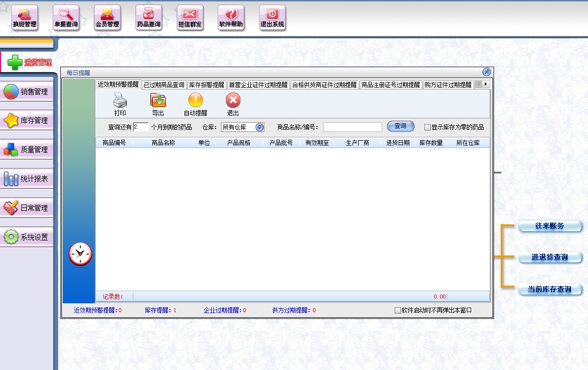This screenshot has height=370, width=588.
Task: Click the product name/code input field
Action: tap(352, 127)
